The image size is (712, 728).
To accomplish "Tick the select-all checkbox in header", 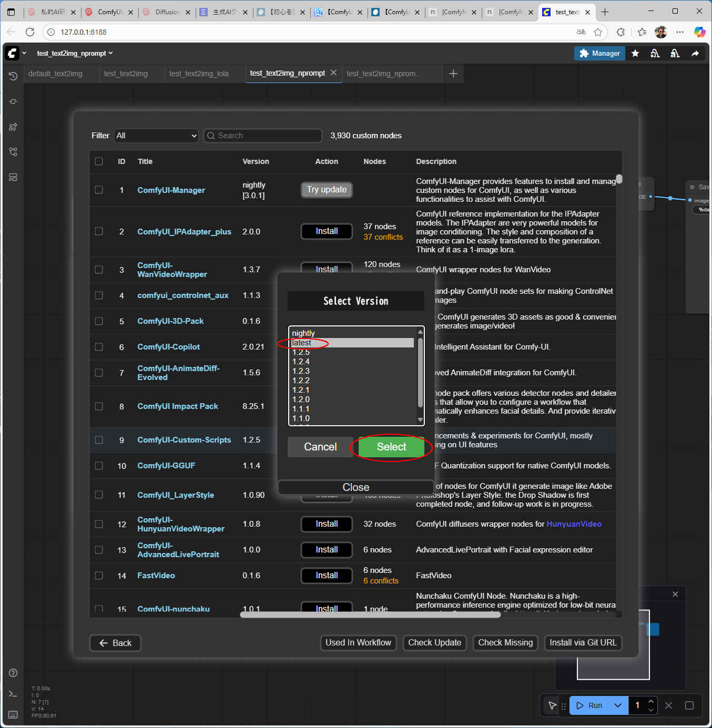I will click(x=99, y=161).
